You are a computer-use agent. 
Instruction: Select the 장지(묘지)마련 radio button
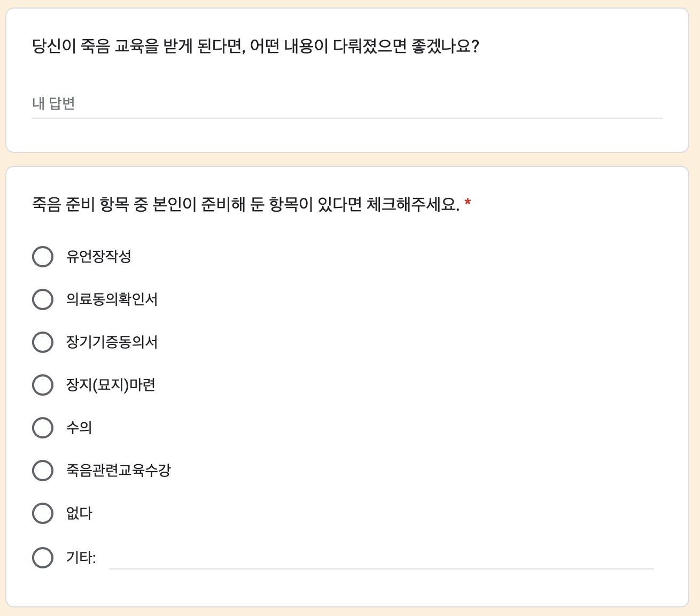(43, 385)
